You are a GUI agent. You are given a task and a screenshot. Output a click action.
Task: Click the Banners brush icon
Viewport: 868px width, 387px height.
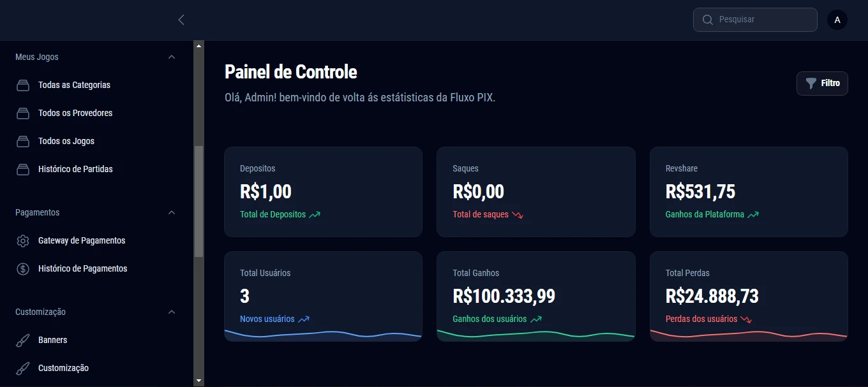[23, 340]
